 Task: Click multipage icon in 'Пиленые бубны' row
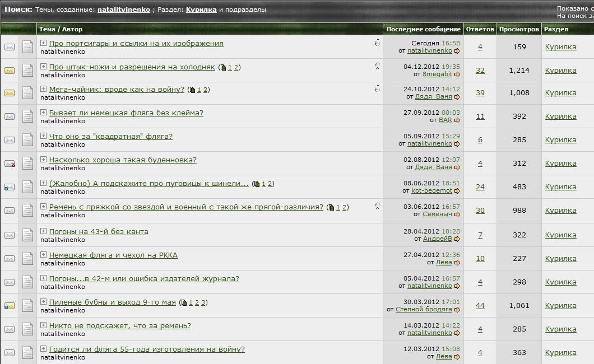coord(184,303)
